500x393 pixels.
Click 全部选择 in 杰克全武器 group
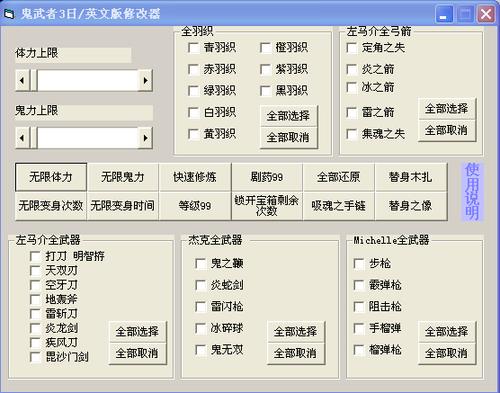point(296,332)
